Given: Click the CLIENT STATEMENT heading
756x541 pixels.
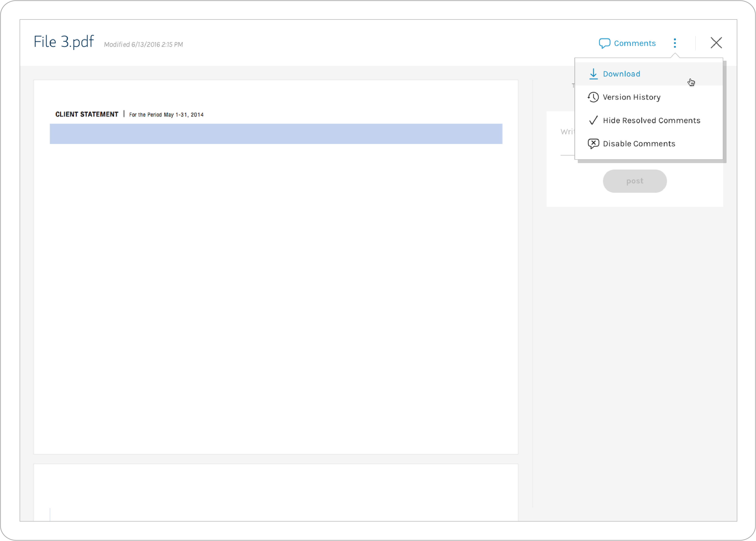Looking at the screenshot, I should click(87, 115).
